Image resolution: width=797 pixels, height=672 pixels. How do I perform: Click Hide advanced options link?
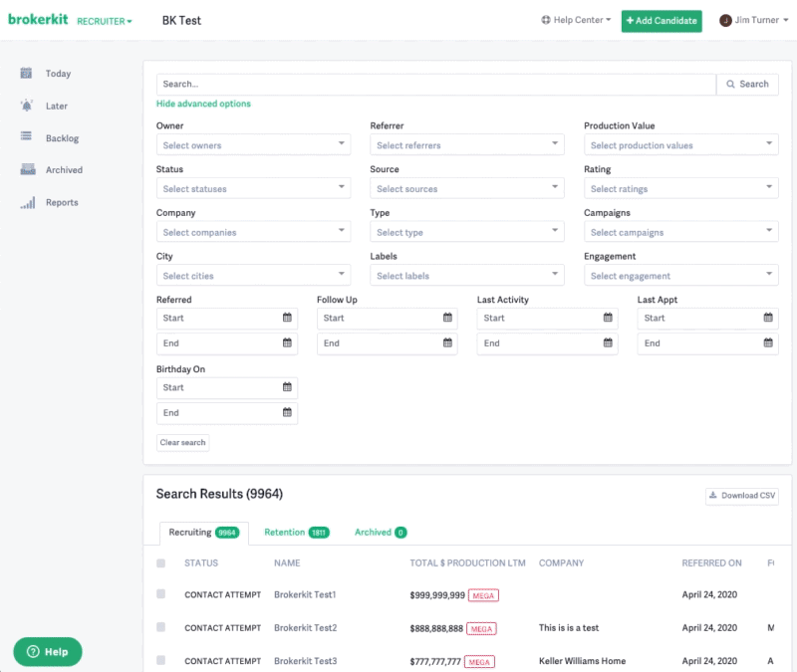(203, 104)
